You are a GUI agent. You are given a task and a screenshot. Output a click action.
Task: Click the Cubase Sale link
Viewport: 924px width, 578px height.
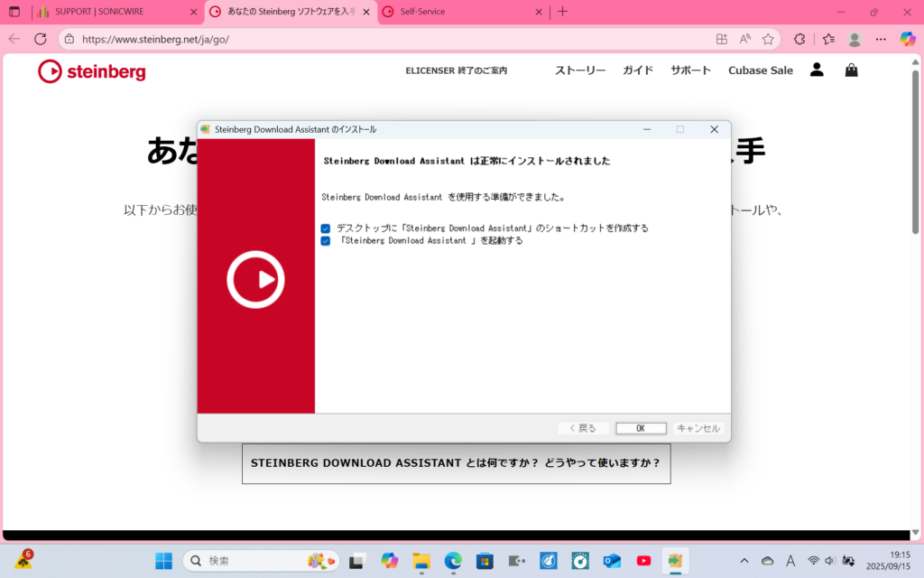pyautogui.click(x=760, y=70)
